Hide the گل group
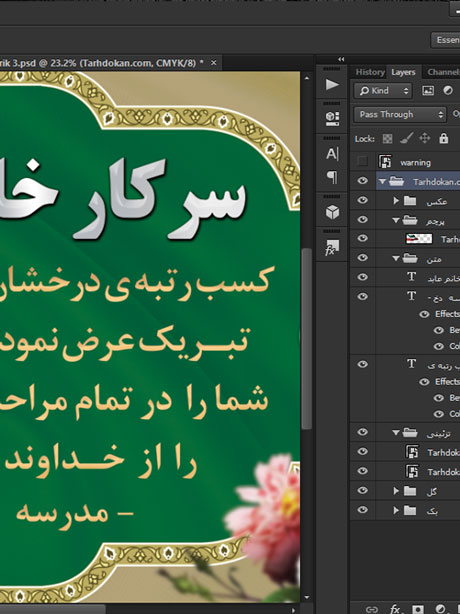Image resolution: width=460 pixels, height=614 pixels. 363,490
